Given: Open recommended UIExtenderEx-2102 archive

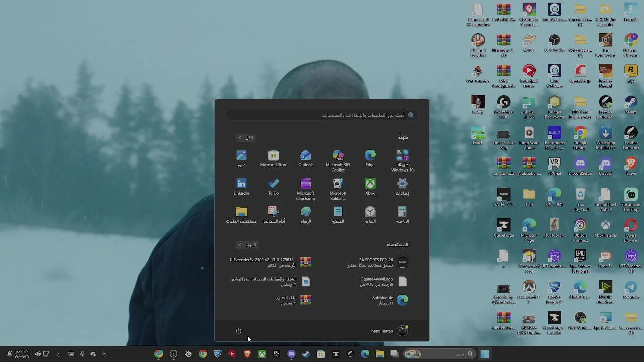Looking at the screenshot, I should (x=271, y=262).
